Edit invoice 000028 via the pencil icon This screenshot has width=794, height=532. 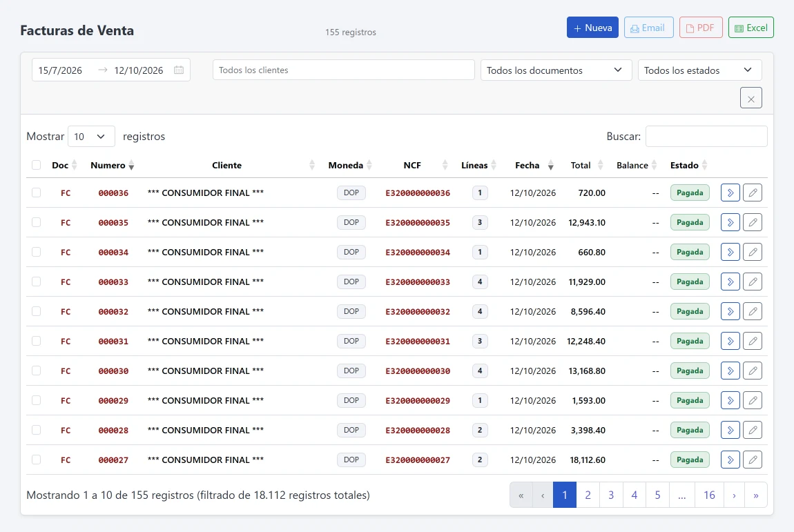coord(753,431)
